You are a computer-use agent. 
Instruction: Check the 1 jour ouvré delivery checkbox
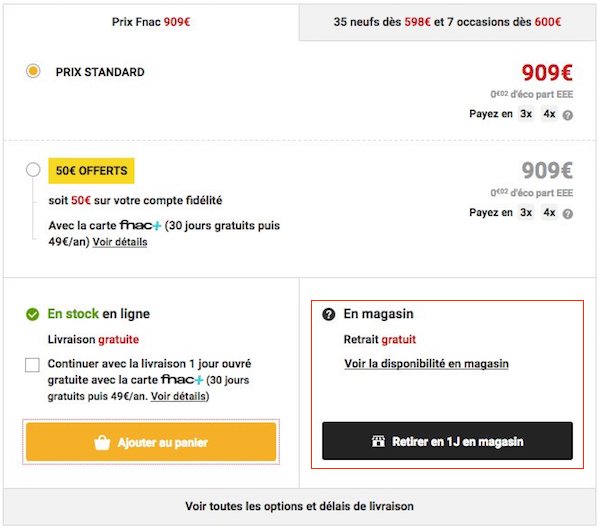pos(32,365)
